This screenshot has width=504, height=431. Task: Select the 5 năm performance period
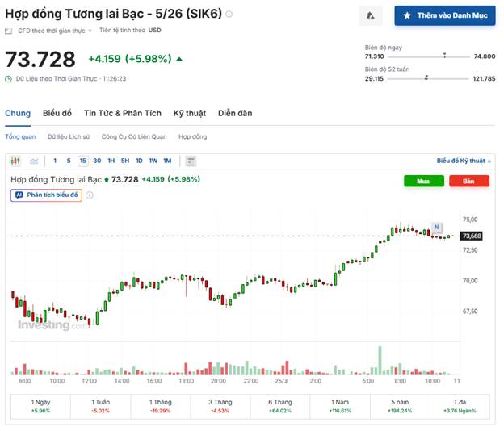400,406
